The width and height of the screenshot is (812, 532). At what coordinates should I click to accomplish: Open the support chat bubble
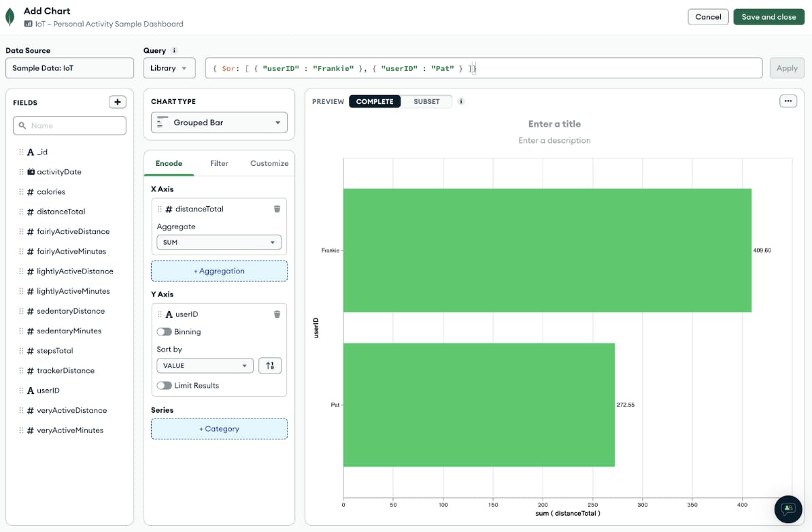[x=788, y=510]
